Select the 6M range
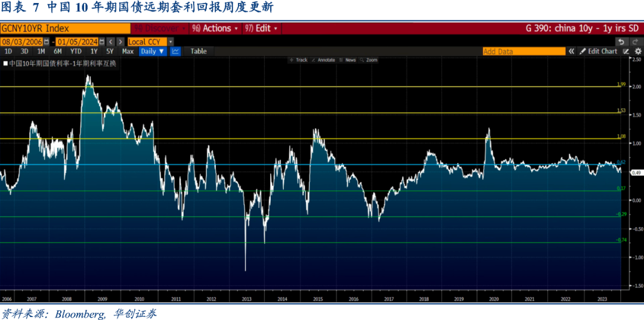644x320 pixels. pos(57,51)
